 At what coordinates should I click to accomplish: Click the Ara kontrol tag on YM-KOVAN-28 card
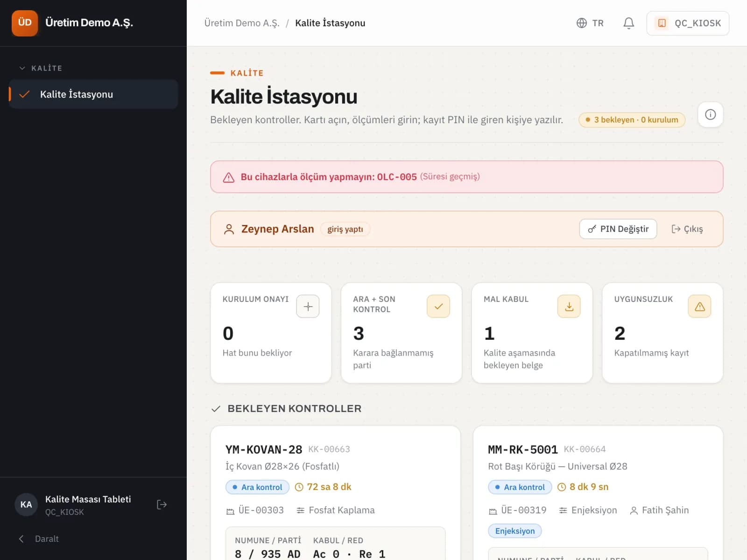tap(257, 487)
